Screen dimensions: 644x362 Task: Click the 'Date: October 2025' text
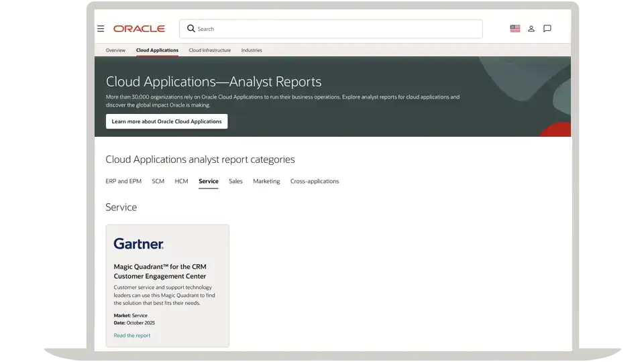point(134,322)
